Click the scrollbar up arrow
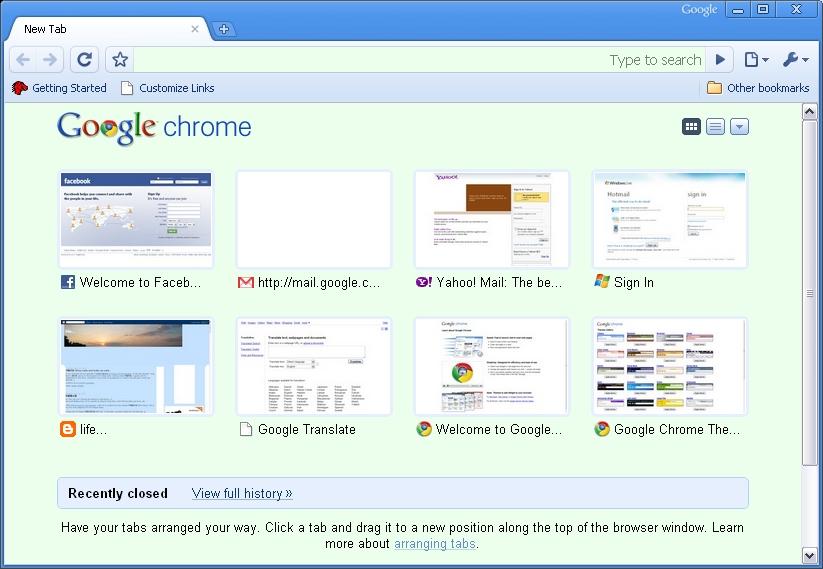 tap(809, 112)
